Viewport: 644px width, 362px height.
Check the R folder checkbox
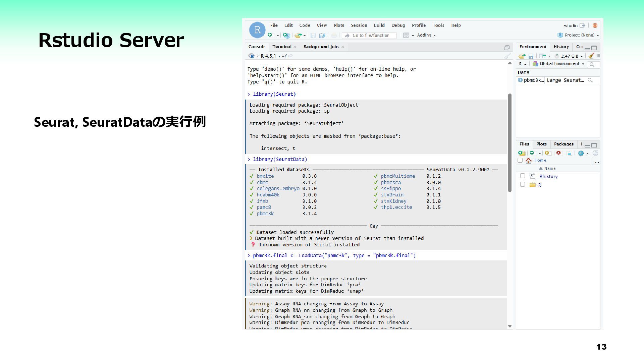coord(523,185)
